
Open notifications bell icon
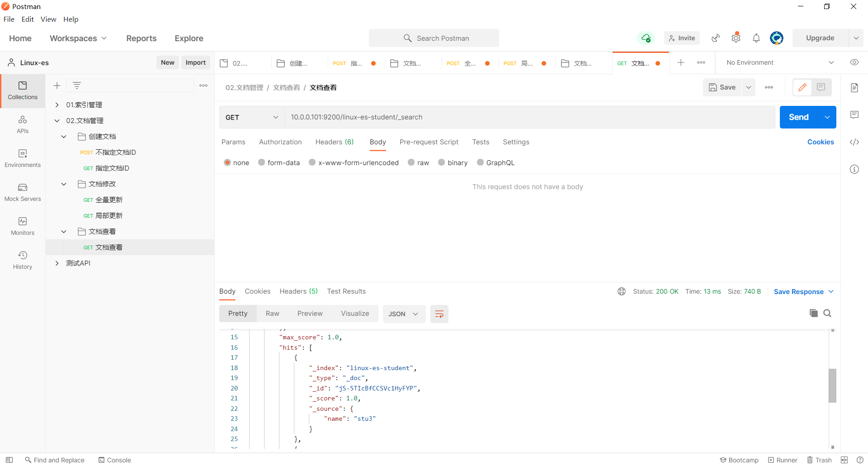pos(756,38)
